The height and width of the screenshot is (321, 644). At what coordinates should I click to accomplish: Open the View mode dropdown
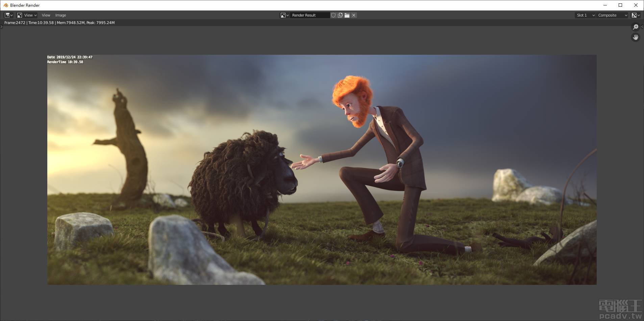point(27,15)
